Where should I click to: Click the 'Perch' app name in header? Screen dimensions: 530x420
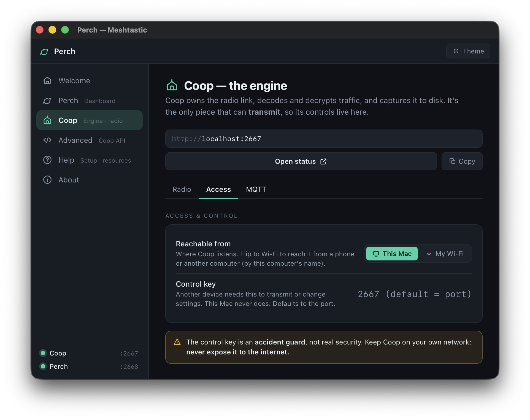pos(65,52)
